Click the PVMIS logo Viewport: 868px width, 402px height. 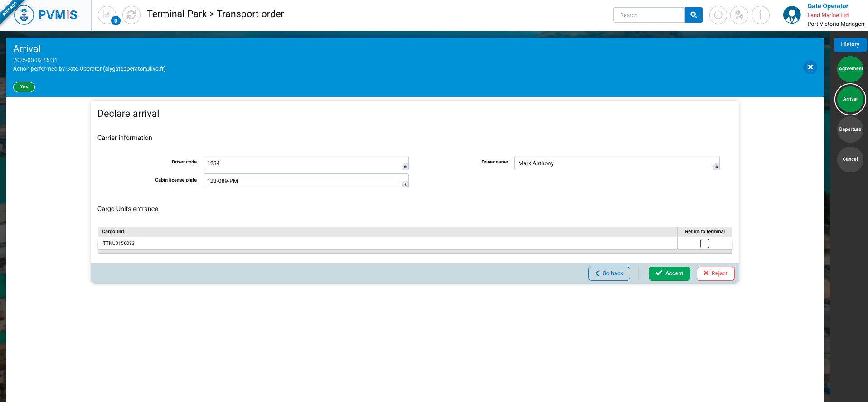[x=46, y=15]
